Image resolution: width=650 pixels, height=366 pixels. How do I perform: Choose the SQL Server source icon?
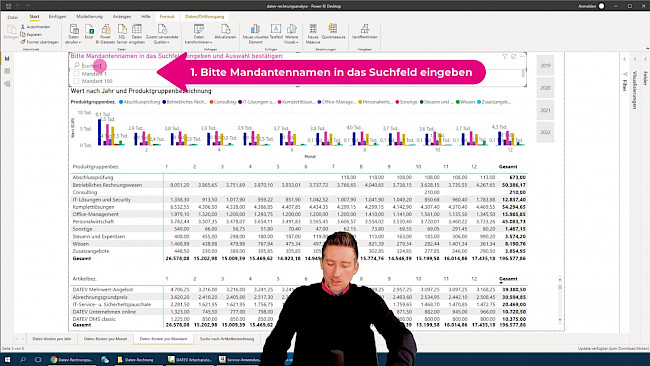point(122,34)
